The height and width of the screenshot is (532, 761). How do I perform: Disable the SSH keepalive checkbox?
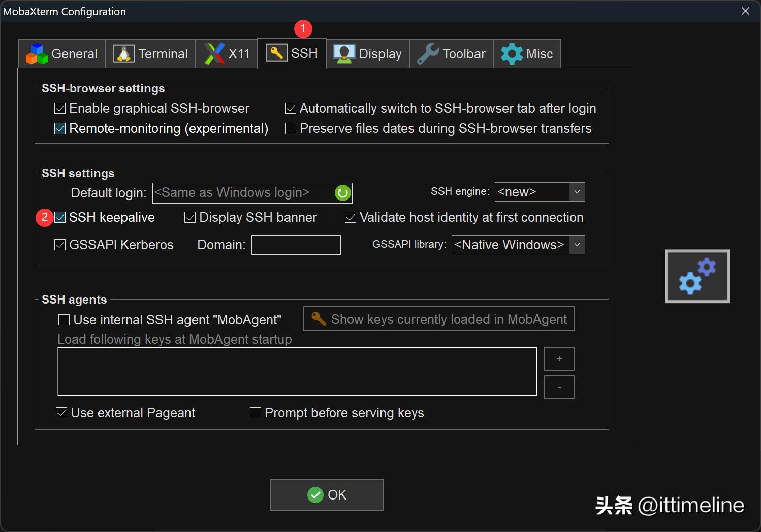tap(60, 218)
